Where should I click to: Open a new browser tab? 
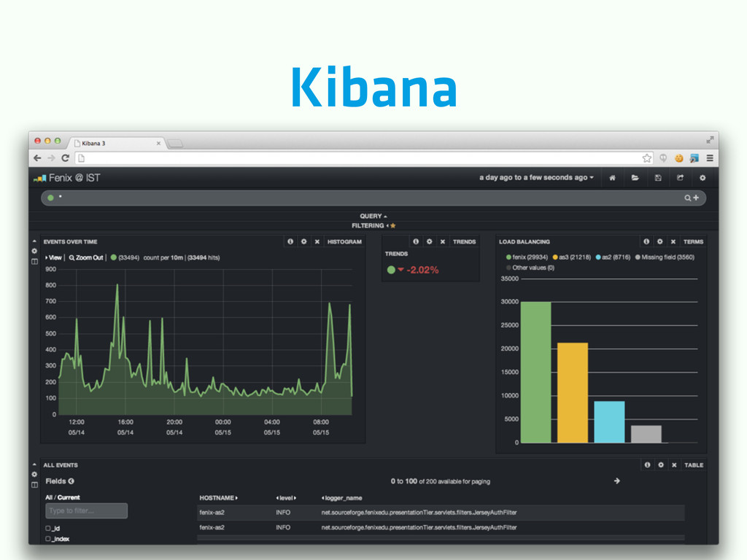[175, 144]
